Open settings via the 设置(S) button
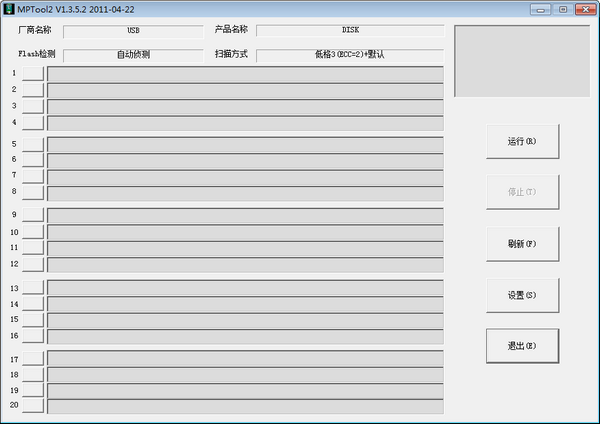 pos(522,295)
